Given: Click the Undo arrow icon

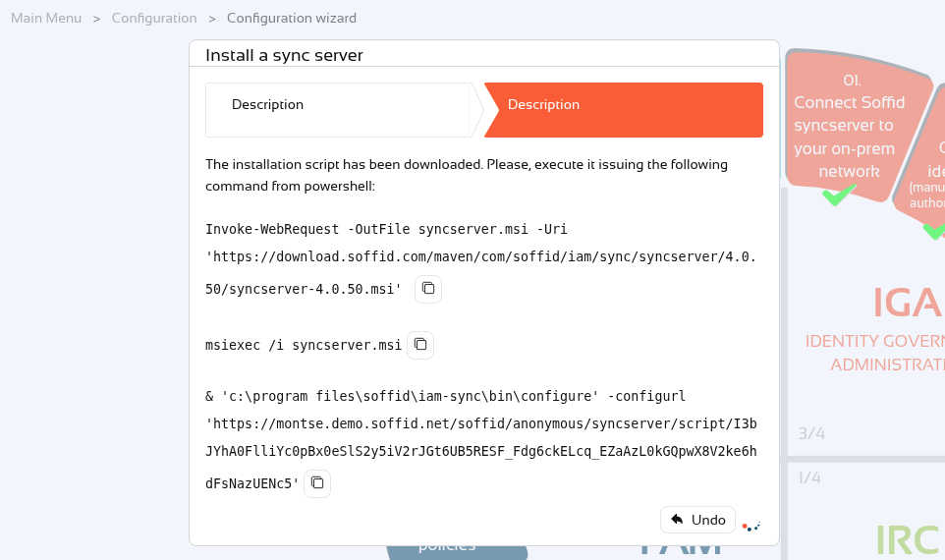Looking at the screenshot, I should [x=678, y=520].
